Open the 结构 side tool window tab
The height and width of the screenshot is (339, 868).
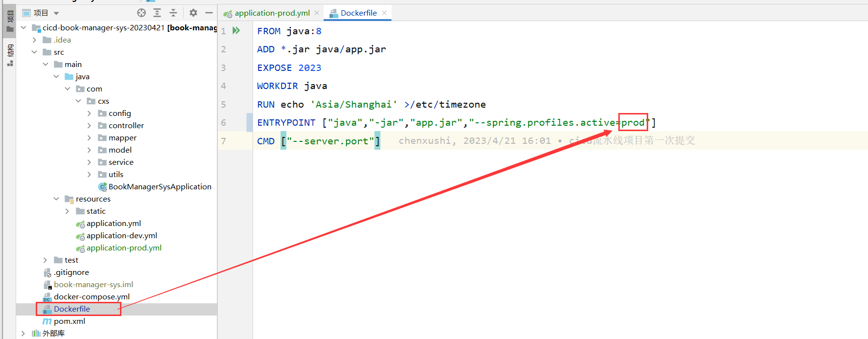(x=10, y=55)
